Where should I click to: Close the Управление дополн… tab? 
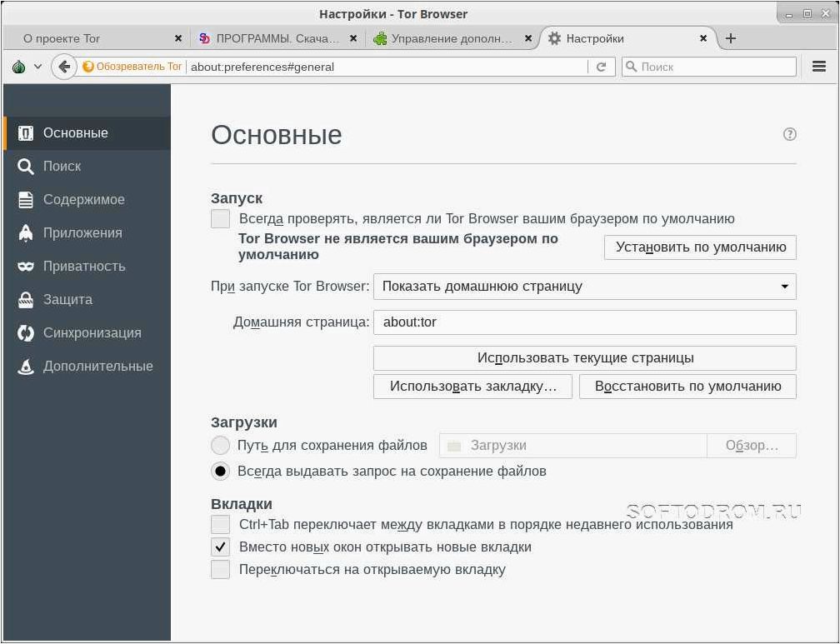click(x=528, y=38)
